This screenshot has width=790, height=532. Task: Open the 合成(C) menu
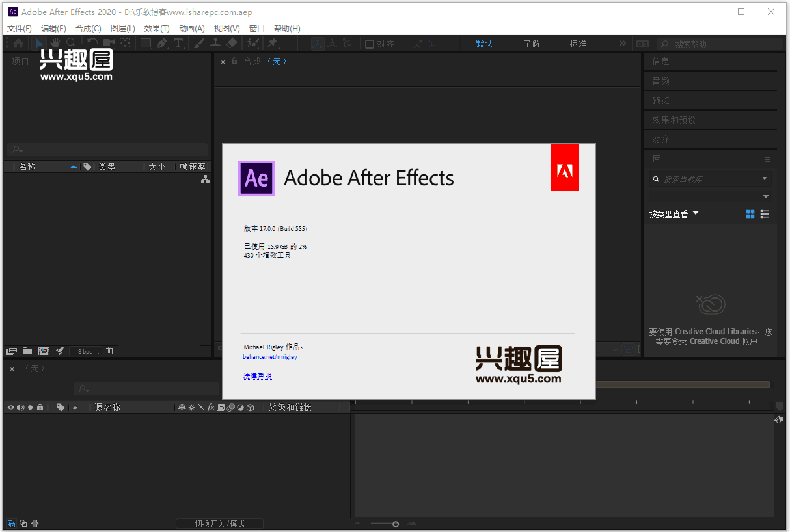pyautogui.click(x=89, y=29)
